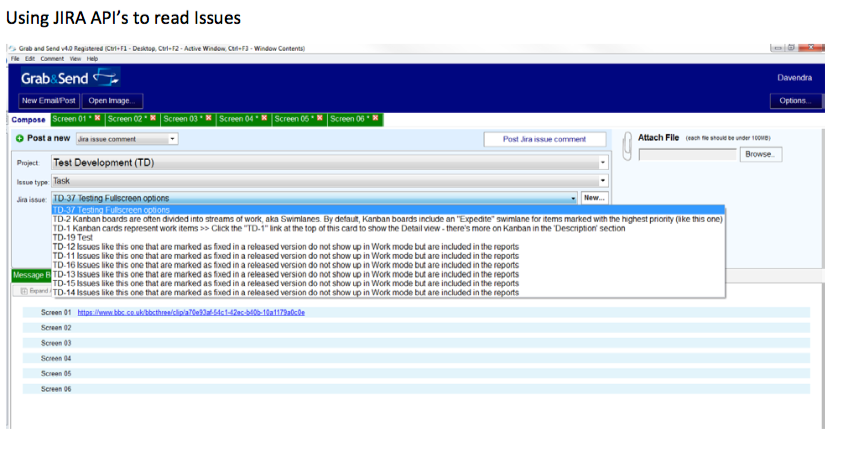This screenshot has width=845, height=452.
Task: Close the Screen 06 tab with red X
Action: 375,118
